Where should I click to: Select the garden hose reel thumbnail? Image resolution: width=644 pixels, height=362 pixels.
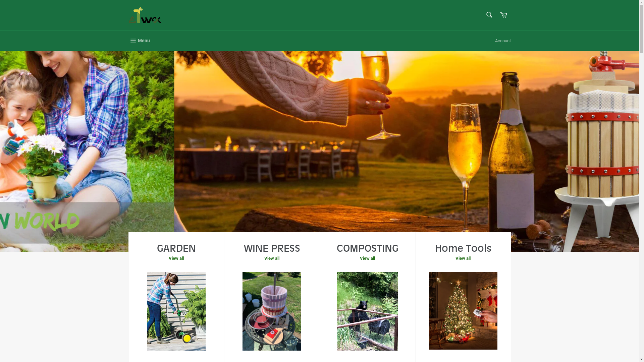click(176, 311)
